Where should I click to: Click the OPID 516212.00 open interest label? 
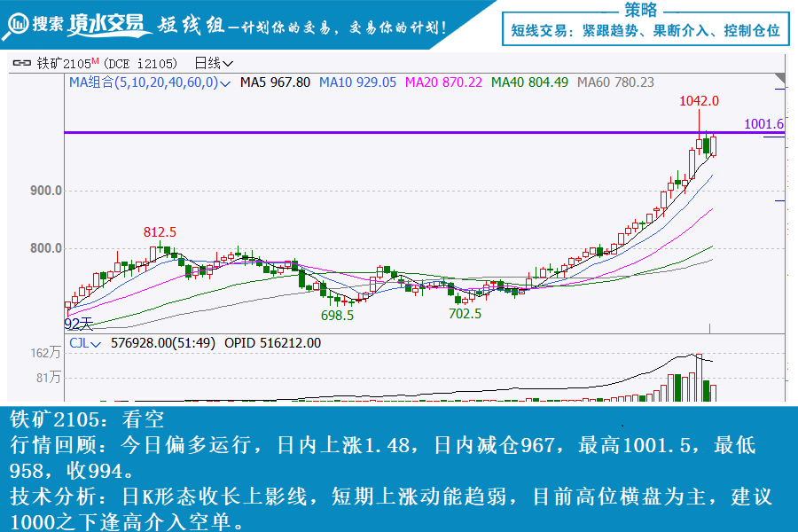[x=272, y=343]
